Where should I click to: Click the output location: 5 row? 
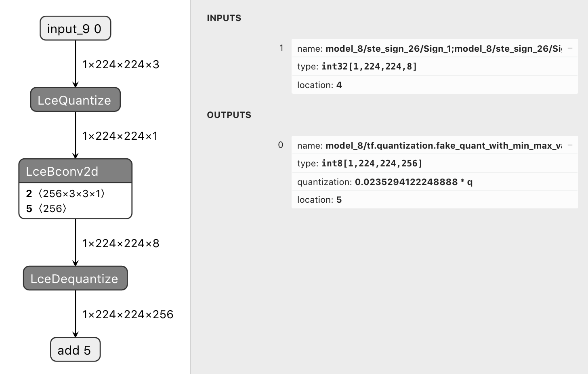[435, 200]
